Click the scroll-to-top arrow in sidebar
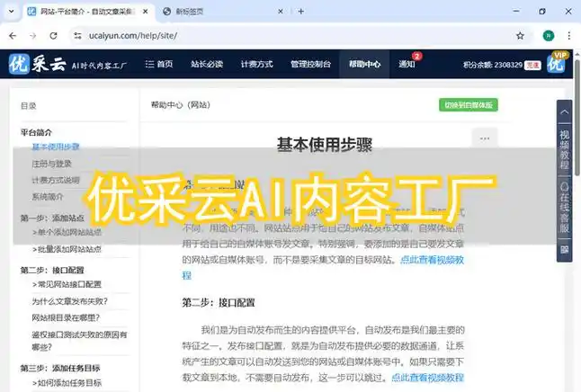 [564, 111]
